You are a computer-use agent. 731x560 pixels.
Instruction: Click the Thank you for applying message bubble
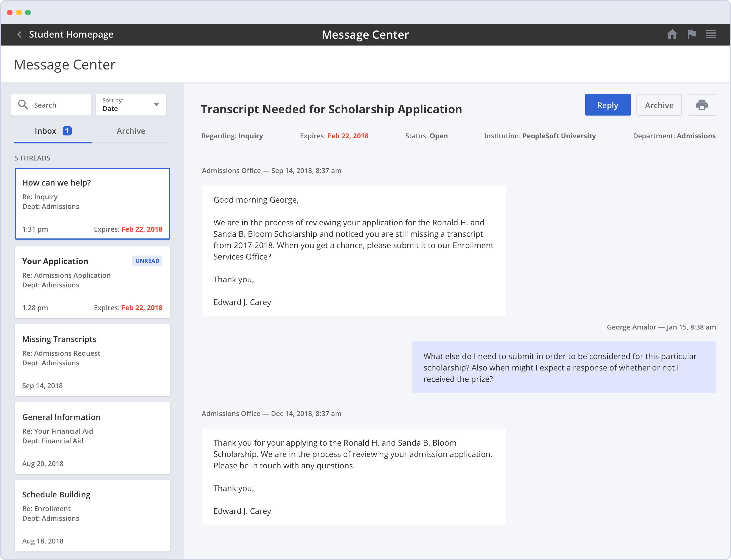point(354,477)
